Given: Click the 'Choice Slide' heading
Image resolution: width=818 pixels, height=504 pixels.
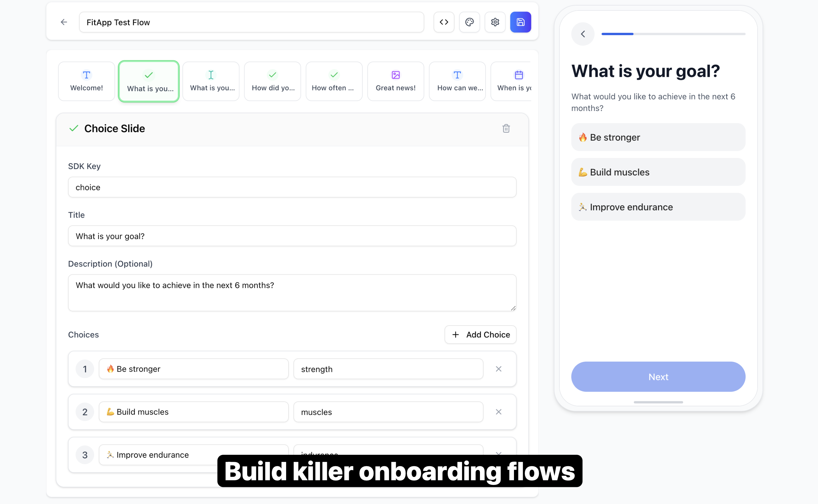Looking at the screenshot, I should point(114,129).
